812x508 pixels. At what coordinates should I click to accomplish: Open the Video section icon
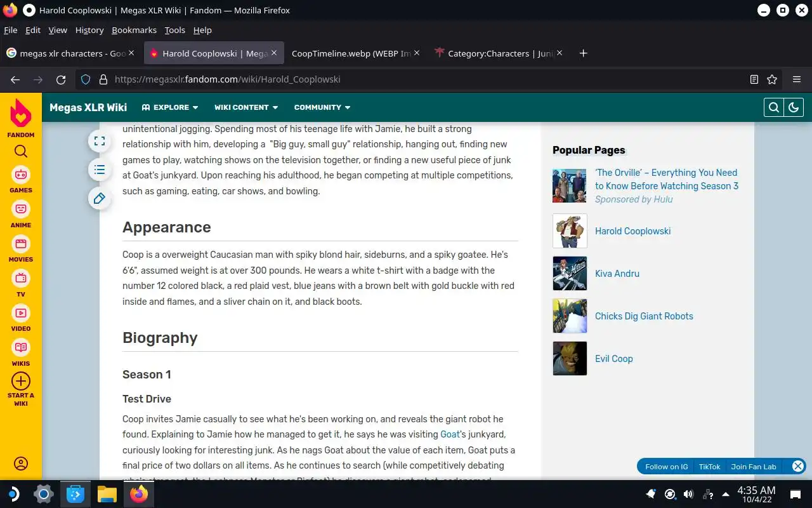click(21, 313)
